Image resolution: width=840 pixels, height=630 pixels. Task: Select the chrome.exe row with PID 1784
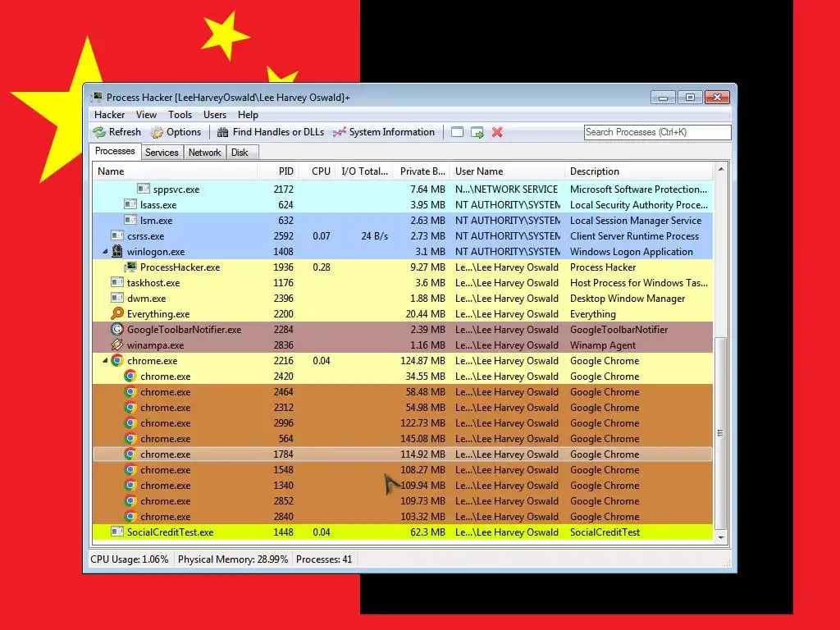[403, 454]
